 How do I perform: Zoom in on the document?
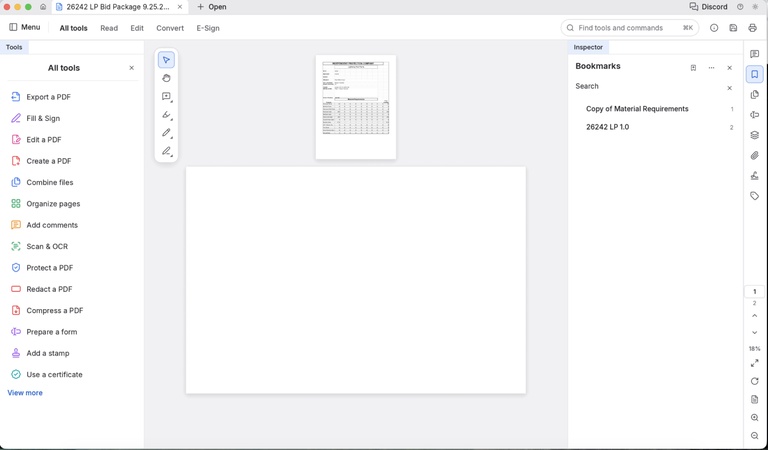[x=754, y=418]
